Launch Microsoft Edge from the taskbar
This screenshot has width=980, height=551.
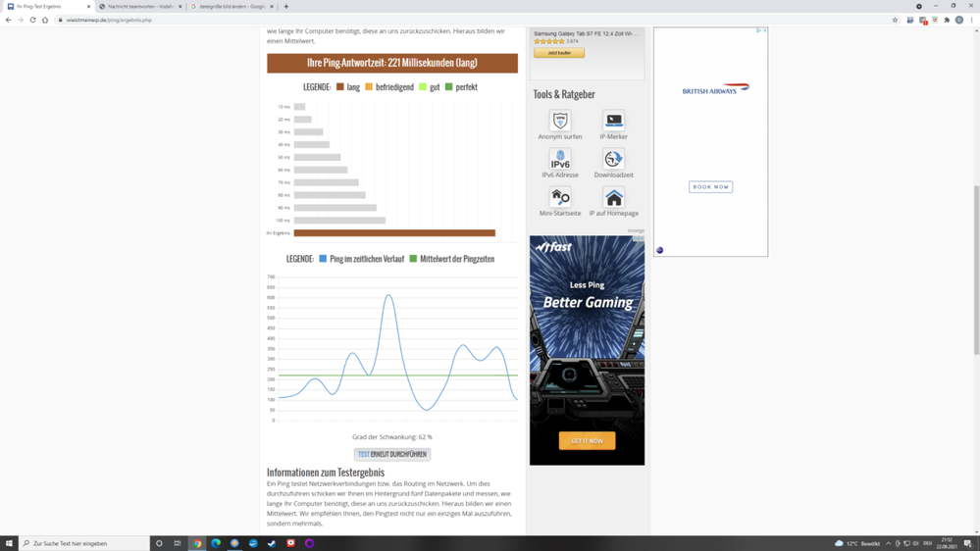click(x=216, y=543)
